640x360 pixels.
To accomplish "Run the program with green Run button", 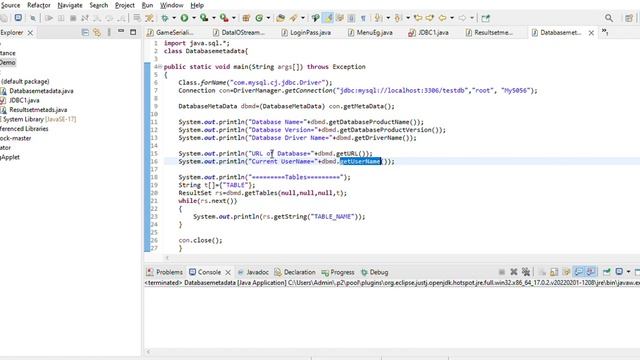I will click(184, 18).
